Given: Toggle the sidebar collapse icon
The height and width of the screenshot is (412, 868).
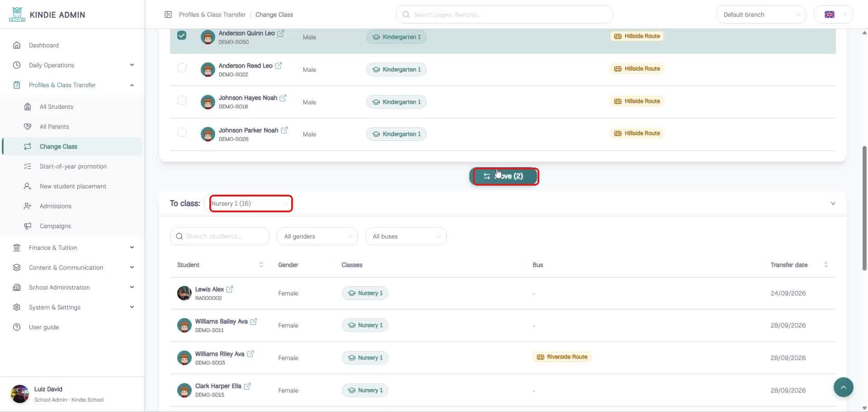Looking at the screenshot, I should tap(168, 14).
